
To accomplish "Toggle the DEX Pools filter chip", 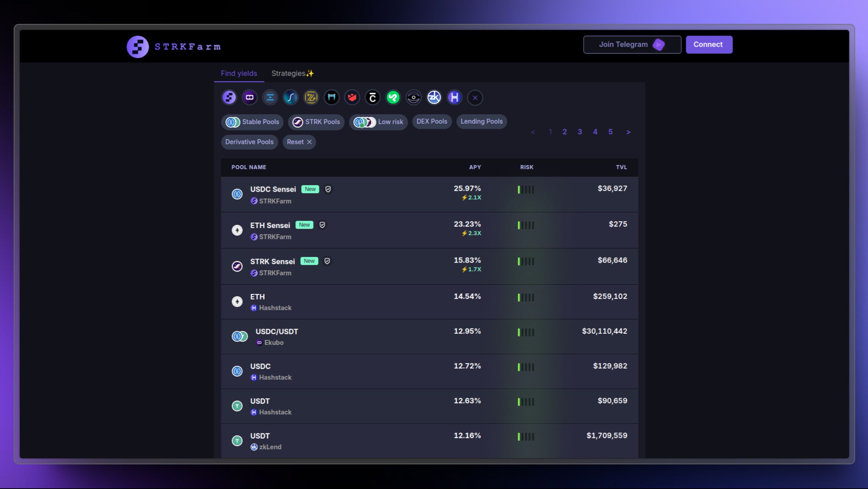I will pyautogui.click(x=432, y=122).
